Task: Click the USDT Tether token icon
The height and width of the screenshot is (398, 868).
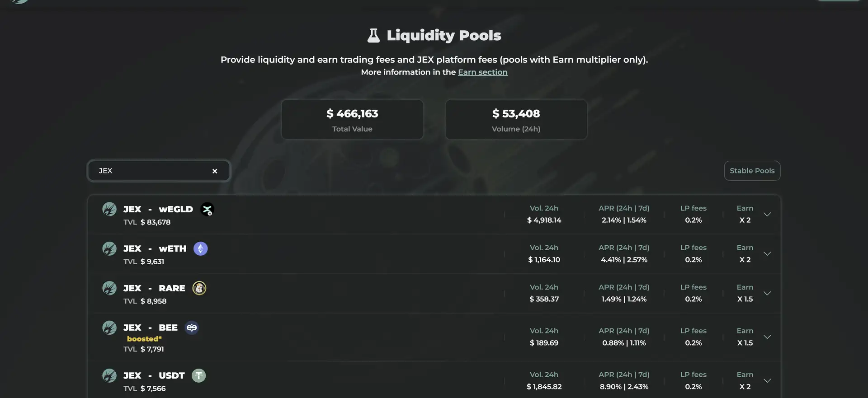Action: click(199, 376)
